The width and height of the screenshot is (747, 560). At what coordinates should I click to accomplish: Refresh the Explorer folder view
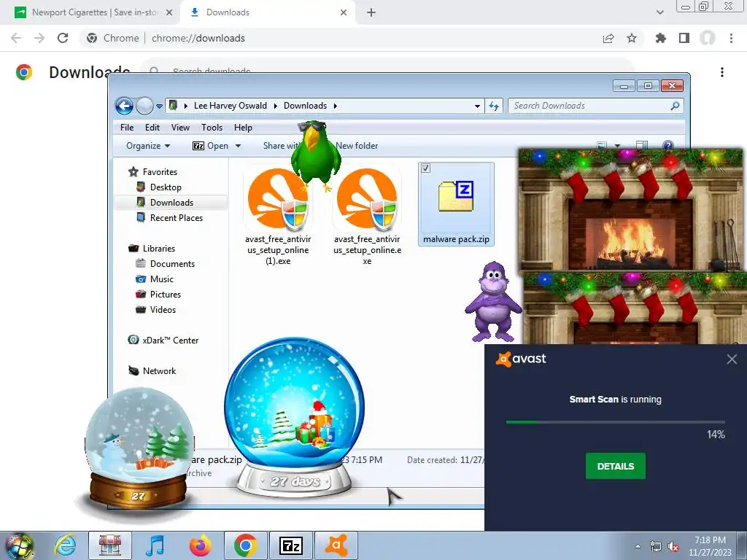pyautogui.click(x=494, y=106)
